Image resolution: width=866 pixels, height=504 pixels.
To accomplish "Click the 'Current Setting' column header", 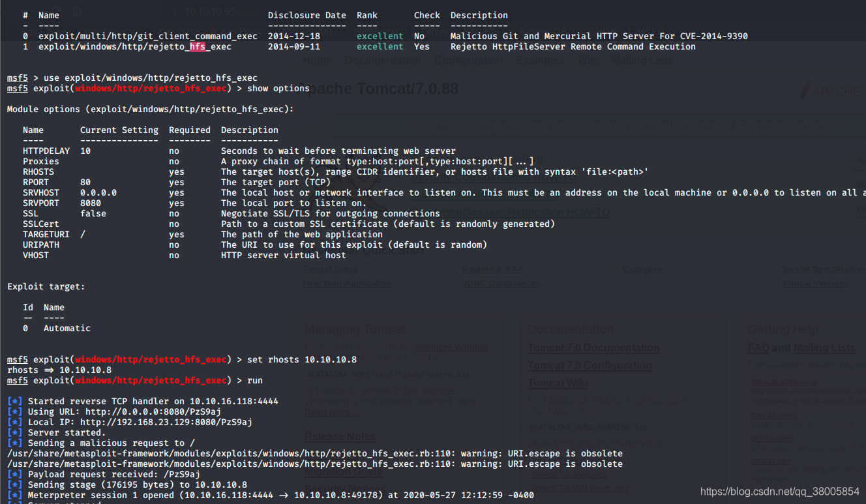I will tap(119, 130).
